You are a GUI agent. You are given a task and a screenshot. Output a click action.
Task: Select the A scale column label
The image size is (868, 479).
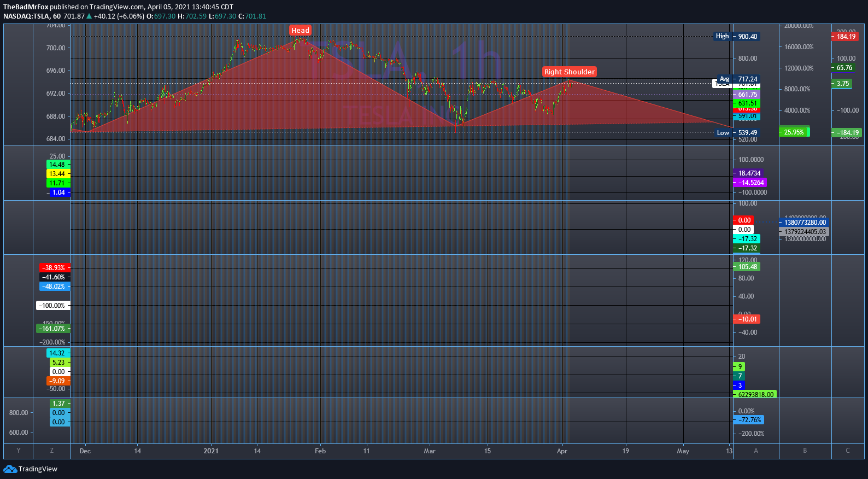756,451
